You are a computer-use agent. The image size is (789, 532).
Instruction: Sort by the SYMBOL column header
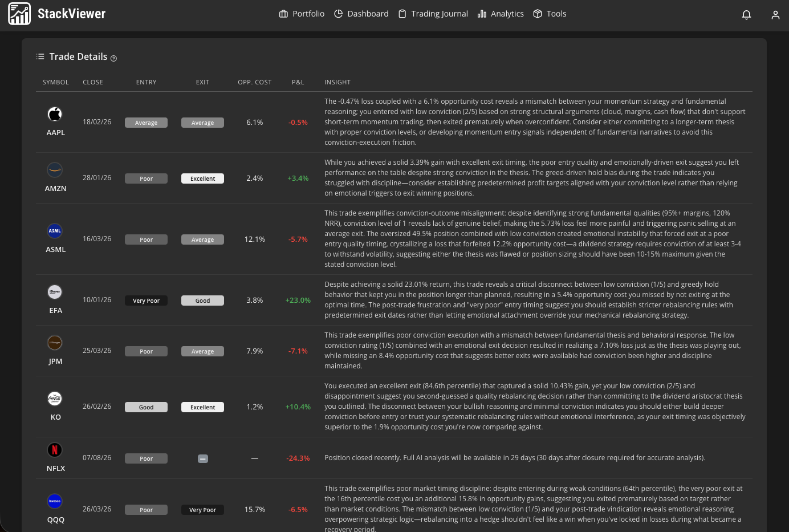(x=56, y=82)
